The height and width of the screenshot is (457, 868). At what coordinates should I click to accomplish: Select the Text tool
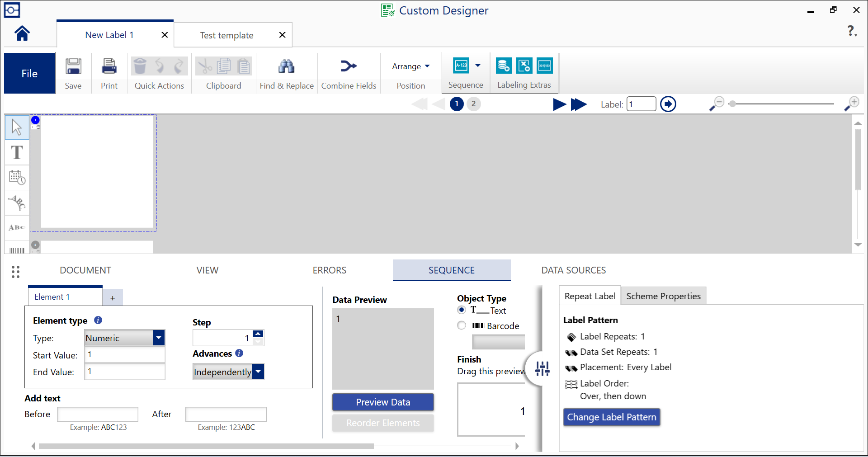pyautogui.click(x=17, y=152)
